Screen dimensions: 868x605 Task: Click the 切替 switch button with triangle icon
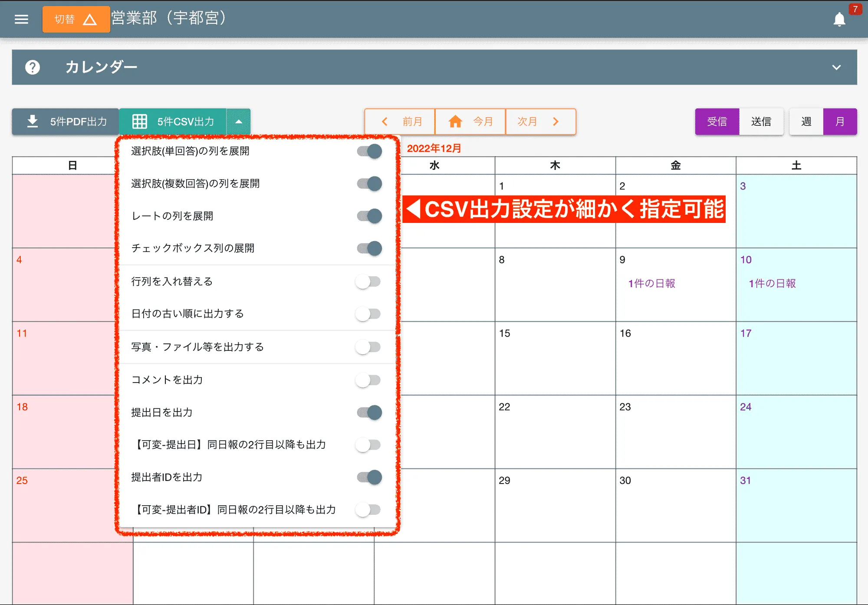tap(76, 19)
